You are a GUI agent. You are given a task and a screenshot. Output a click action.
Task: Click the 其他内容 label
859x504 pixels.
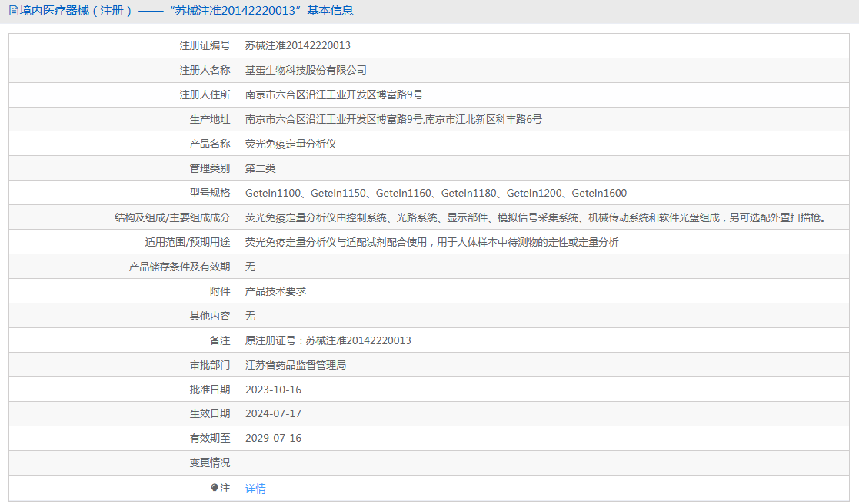(x=210, y=317)
